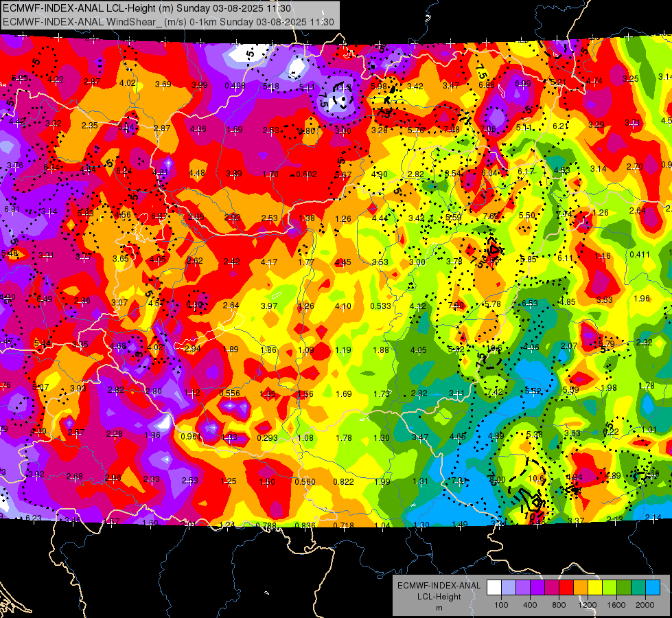Screen dimensions: 672x618
Task: Click wind shear value 4.17
Action: click(x=269, y=262)
